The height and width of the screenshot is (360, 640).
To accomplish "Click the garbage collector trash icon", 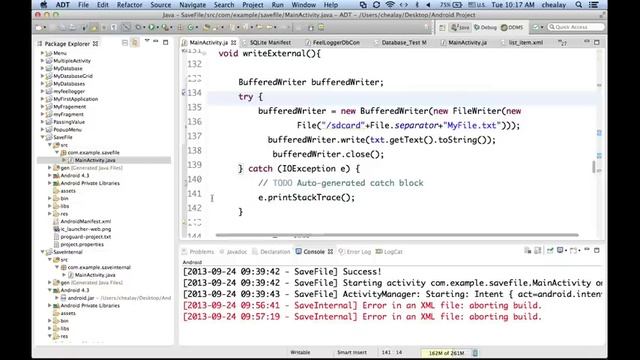I will 475,353.
